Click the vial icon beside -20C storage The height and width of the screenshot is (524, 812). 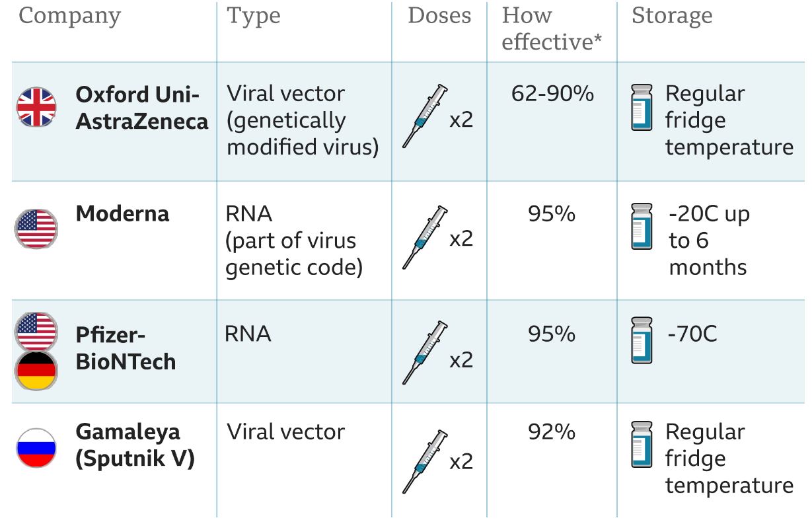coord(642,227)
